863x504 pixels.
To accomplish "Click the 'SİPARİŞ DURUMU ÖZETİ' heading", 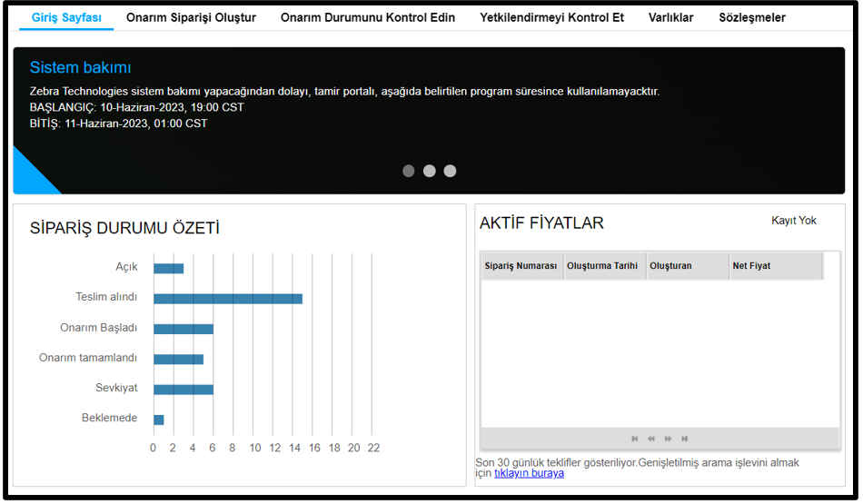I will [124, 228].
